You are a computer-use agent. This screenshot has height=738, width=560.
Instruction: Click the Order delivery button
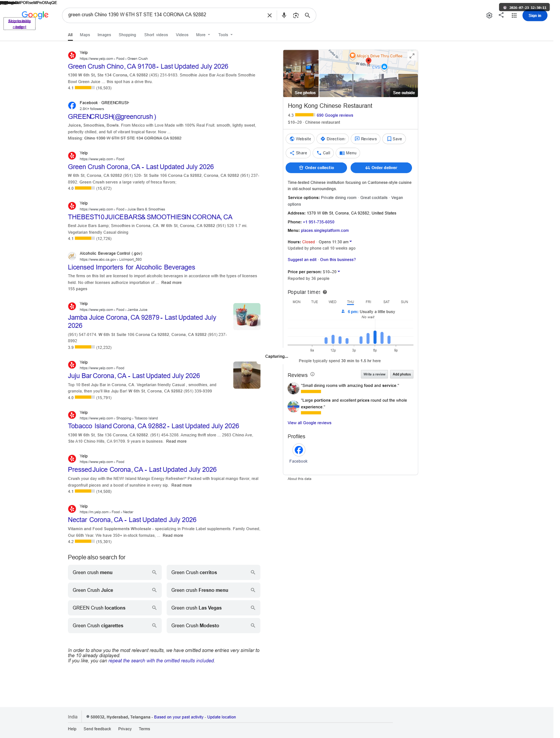(381, 168)
